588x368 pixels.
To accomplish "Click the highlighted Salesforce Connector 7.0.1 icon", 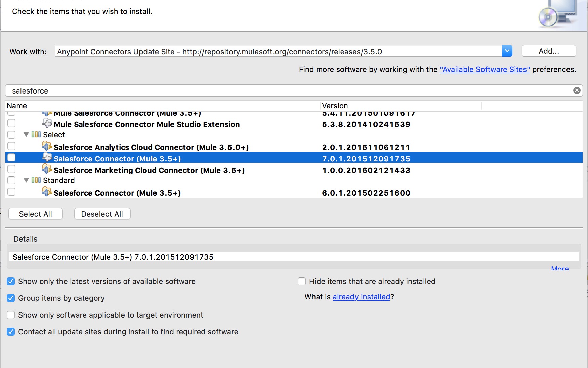I will pyautogui.click(x=47, y=158).
